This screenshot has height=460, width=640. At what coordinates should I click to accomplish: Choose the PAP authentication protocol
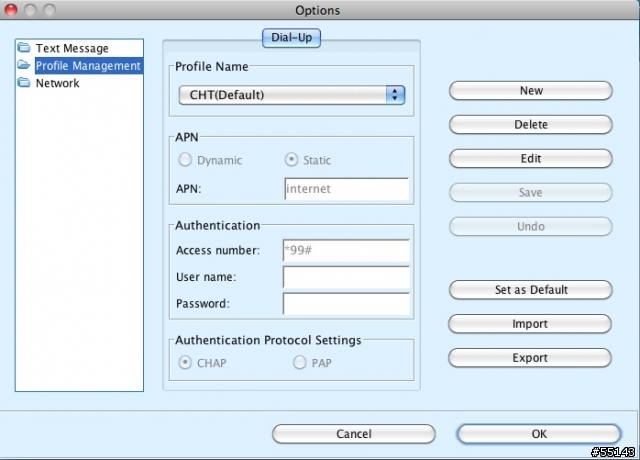coord(299,362)
